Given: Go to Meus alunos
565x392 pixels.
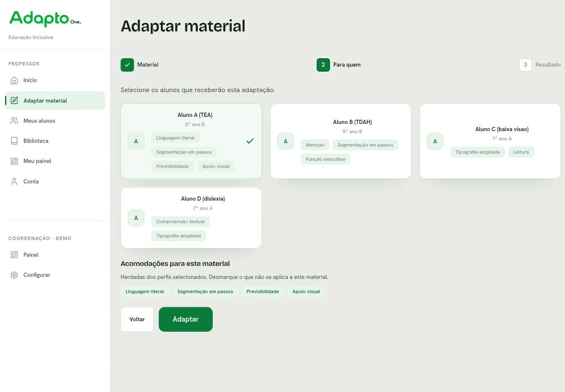Looking at the screenshot, I should coord(55,121).
